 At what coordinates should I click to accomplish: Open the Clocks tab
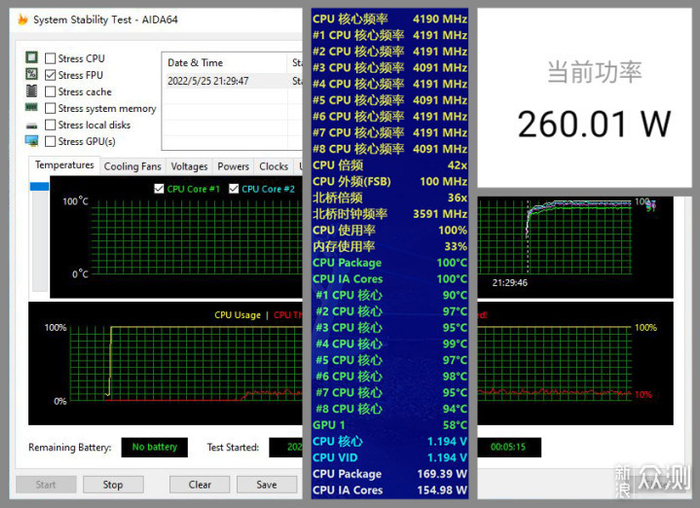click(274, 167)
